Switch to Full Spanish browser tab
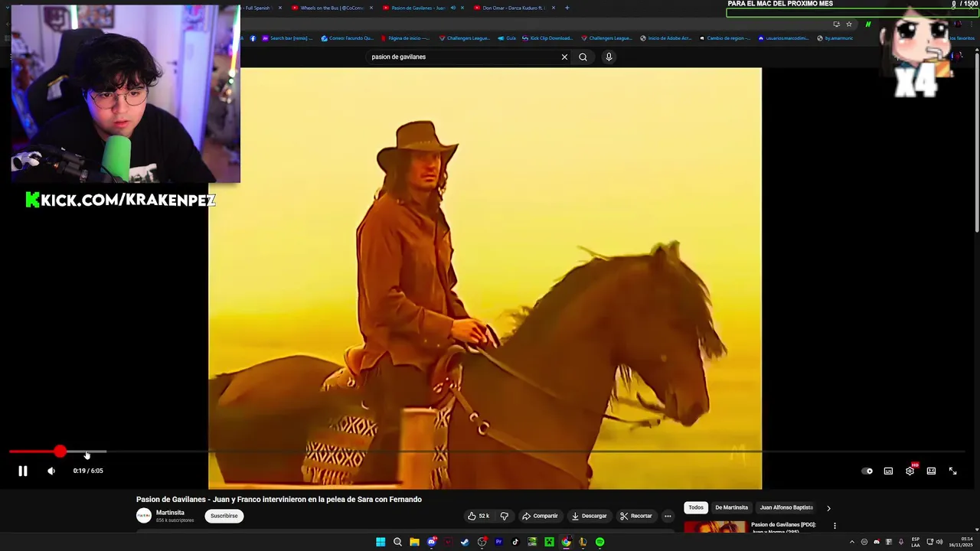Viewport: 980px width, 551px height. click(256, 8)
